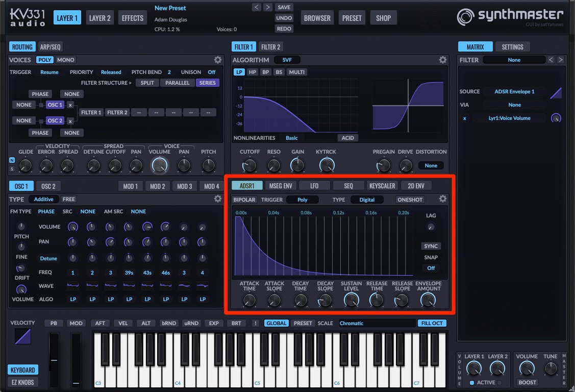Enable POLY voice mode
Screen dimensions: 575x392
45,60
